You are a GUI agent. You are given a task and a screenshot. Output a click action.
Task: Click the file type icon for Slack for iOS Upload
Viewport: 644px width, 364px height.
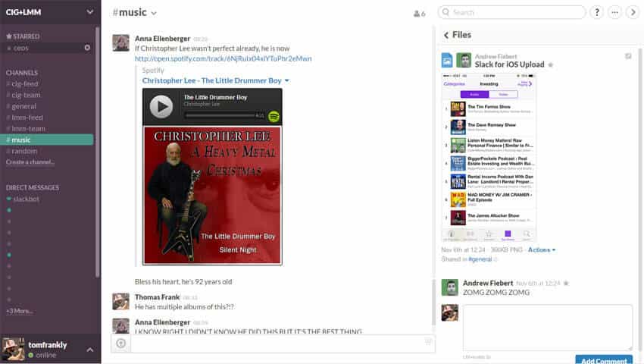tap(447, 61)
